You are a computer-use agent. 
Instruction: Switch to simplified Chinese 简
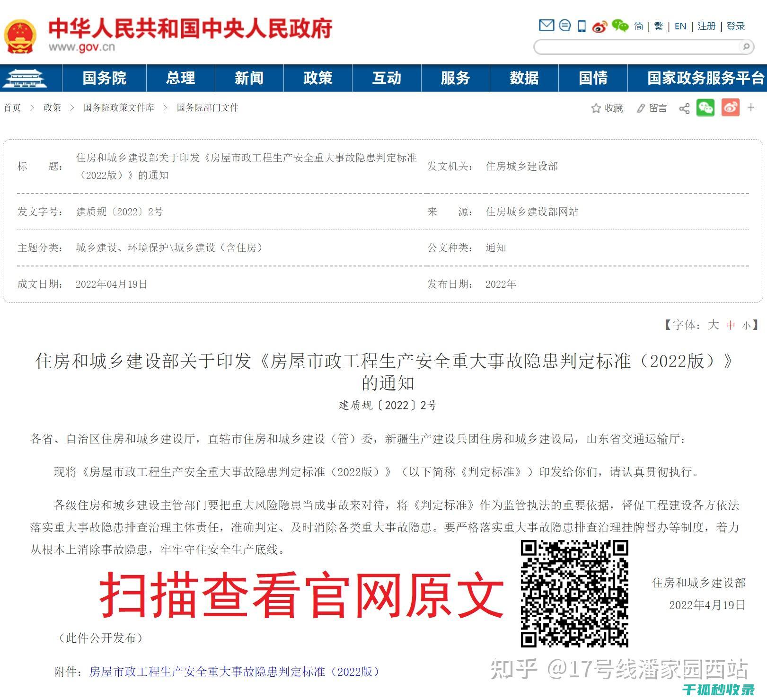639,26
